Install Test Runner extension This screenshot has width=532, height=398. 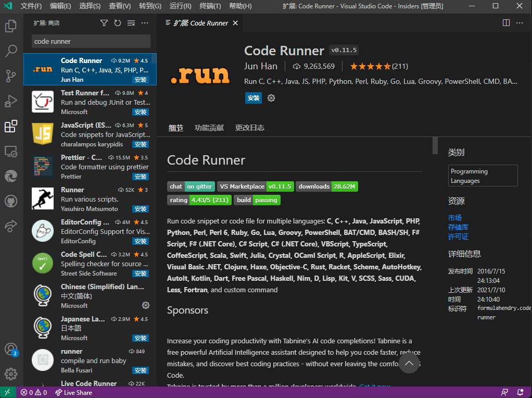141,112
